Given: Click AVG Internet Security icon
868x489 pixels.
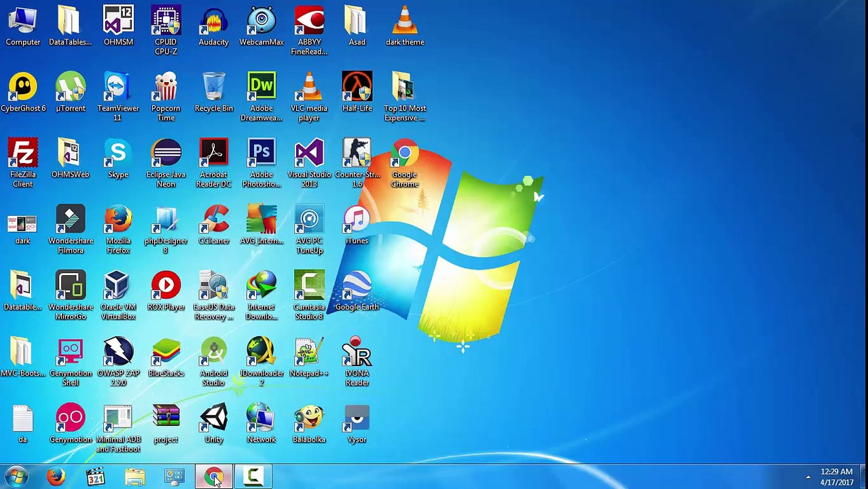Looking at the screenshot, I should tap(261, 225).
